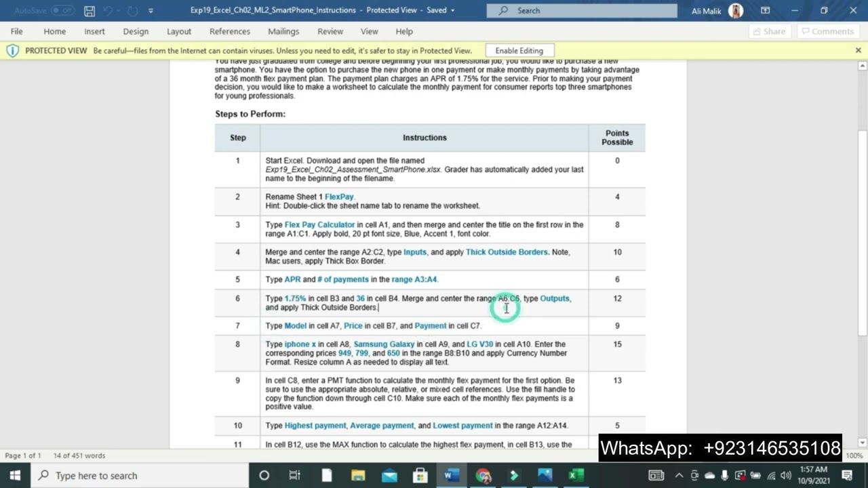Image resolution: width=868 pixels, height=488 pixels.
Task: Click the volume speaker tray icon
Action: click(787, 475)
